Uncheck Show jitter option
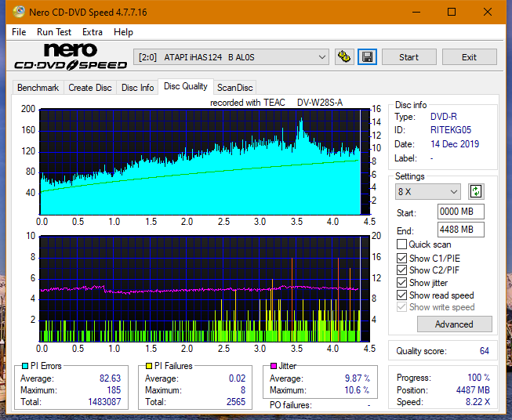Screen dimensions: 512x420 (401, 282)
